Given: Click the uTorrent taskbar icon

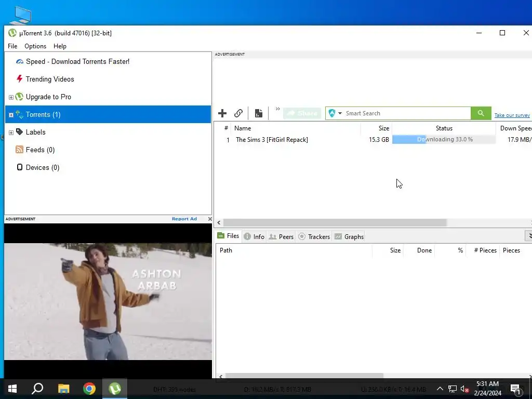Looking at the screenshot, I should click(115, 389).
